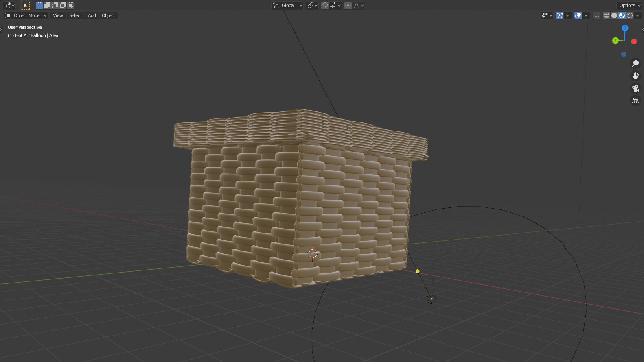Switch perspective/orthographic with grid icon
Image resolution: width=644 pixels, height=362 pixels.
pyautogui.click(x=635, y=100)
